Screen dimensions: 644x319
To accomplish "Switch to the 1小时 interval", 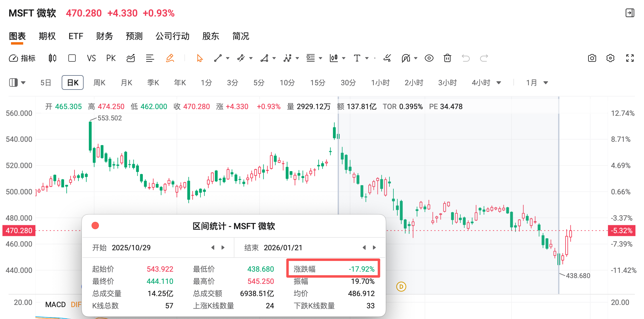I will pyautogui.click(x=380, y=82).
